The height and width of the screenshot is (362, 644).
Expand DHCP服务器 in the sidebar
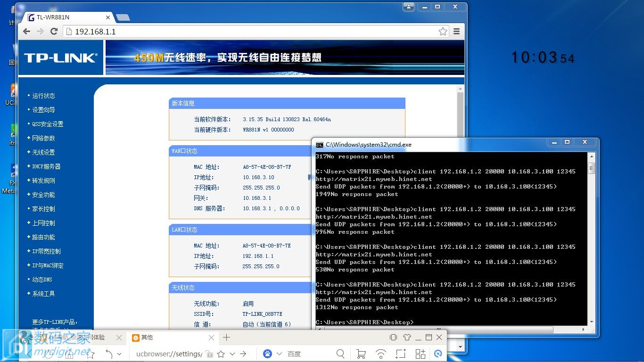(46, 166)
